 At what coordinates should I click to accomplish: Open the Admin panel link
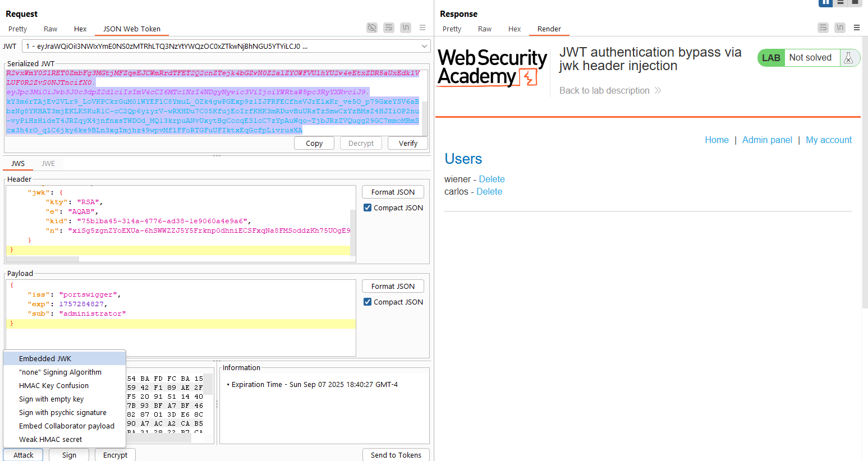tap(767, 140)
